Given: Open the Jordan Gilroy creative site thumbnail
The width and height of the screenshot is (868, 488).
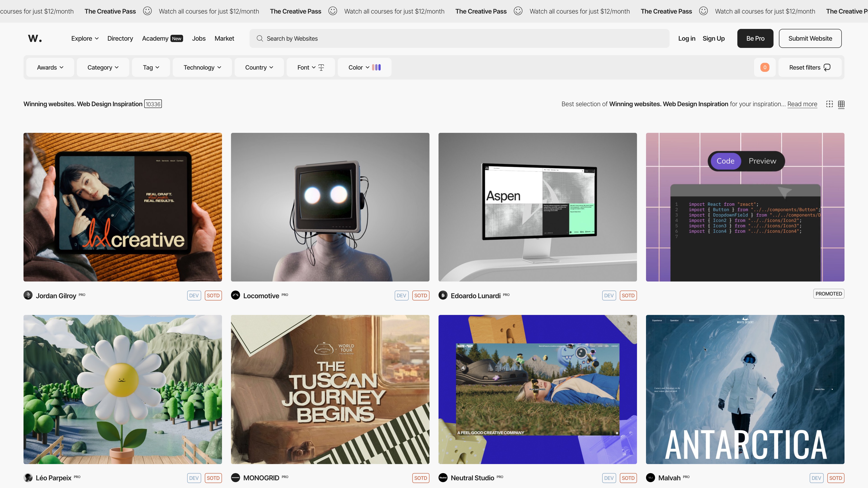Looking at the screenshot, I should 123,207.
